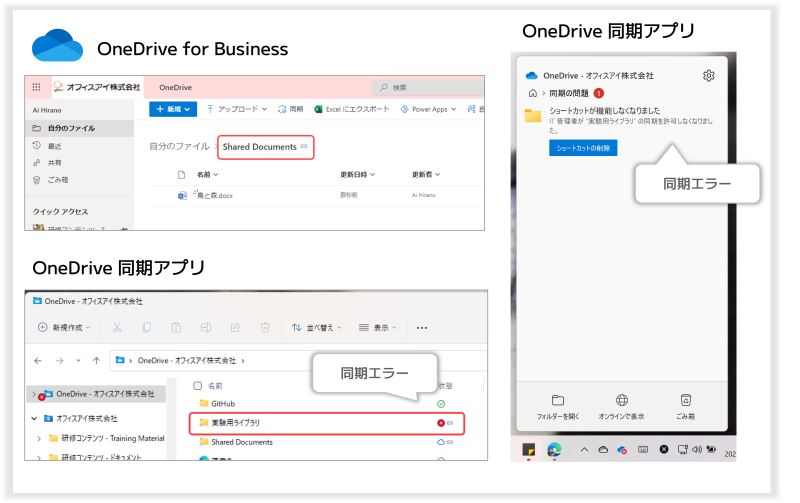
Task: Click the Share icon in File Explorer
Action: (235, 328)
